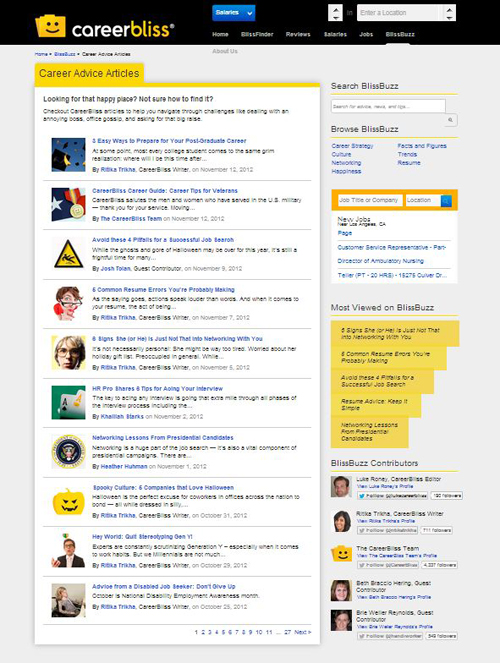Click the arrows beside Enter a Location
This screenshot has height=663, width=500.
coord(449,13)
